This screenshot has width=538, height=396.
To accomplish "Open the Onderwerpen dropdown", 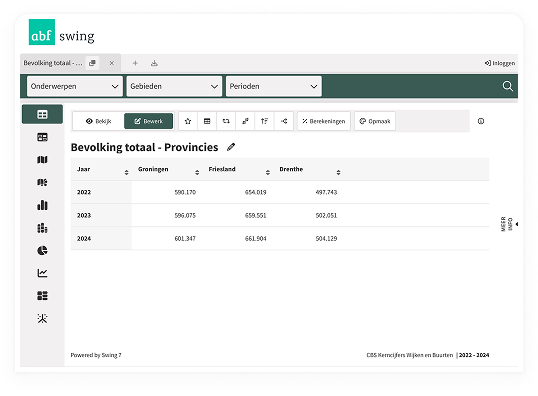I will pyautogui.click(x=75, y=86).
